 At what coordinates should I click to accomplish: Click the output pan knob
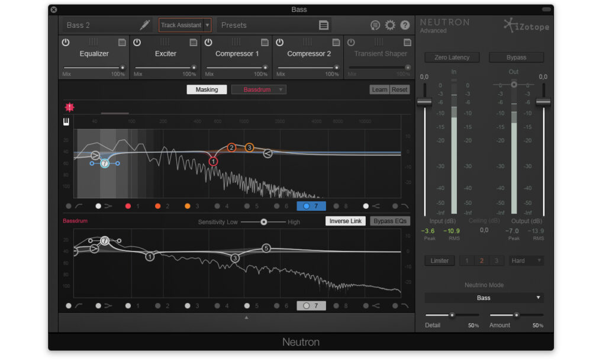pos(514,84)
